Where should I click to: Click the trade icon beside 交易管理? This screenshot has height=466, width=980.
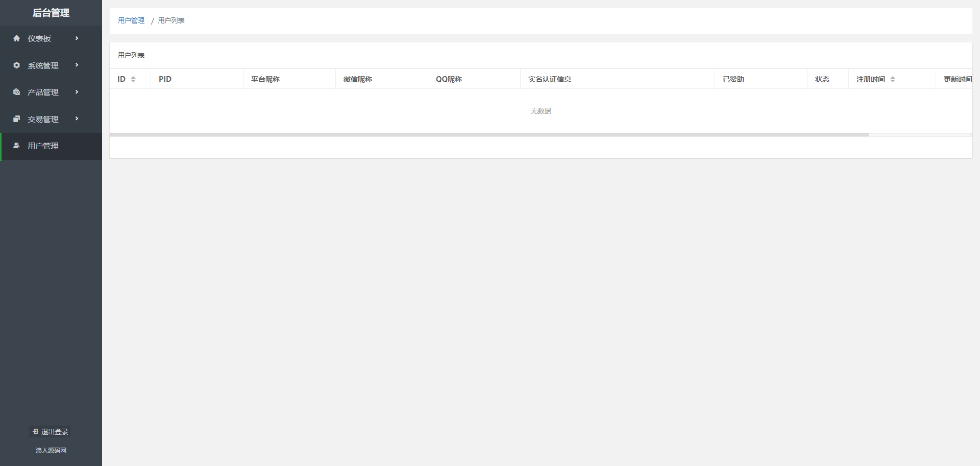pos(16,119)
